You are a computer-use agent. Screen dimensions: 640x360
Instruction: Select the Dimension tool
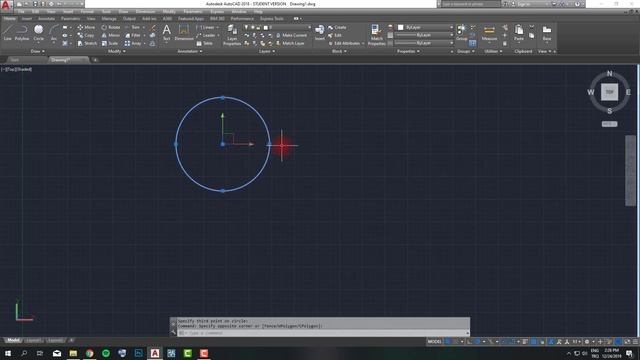click(184, 32)
